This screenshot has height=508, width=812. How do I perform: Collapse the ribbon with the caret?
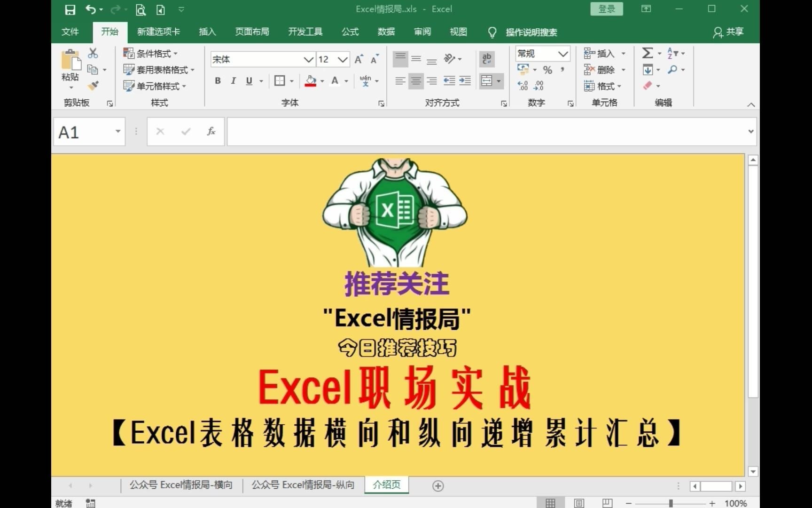pyautogui.click(x=751, y=104)
